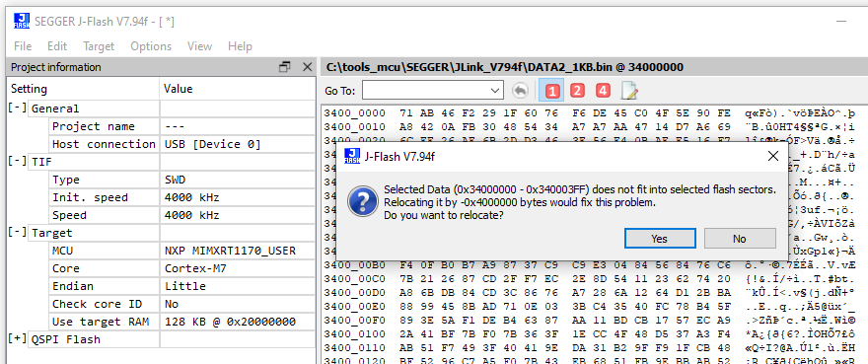Screen dimensions: 868x364
Task: Click the go-back arrow icon
Action: click(x=521, y=91)
